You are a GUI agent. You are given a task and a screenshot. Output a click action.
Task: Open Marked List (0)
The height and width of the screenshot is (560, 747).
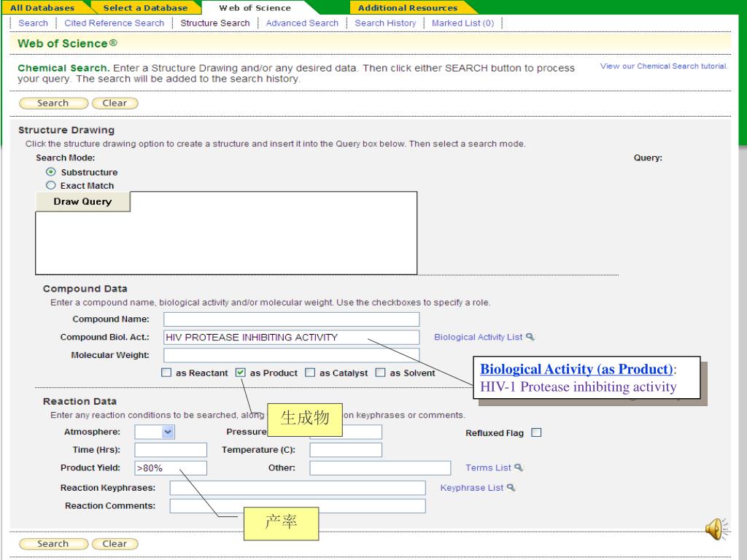click(462, 23)
